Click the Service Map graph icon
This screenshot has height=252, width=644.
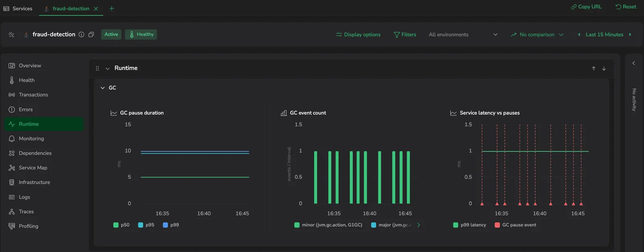coord(12,167)
